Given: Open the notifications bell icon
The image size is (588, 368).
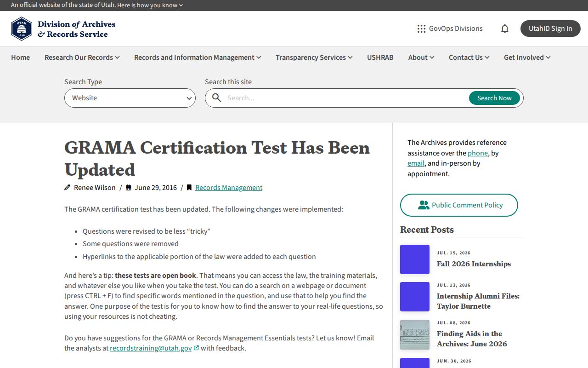Looking at the screenshot, I should [x=505, y=29].
